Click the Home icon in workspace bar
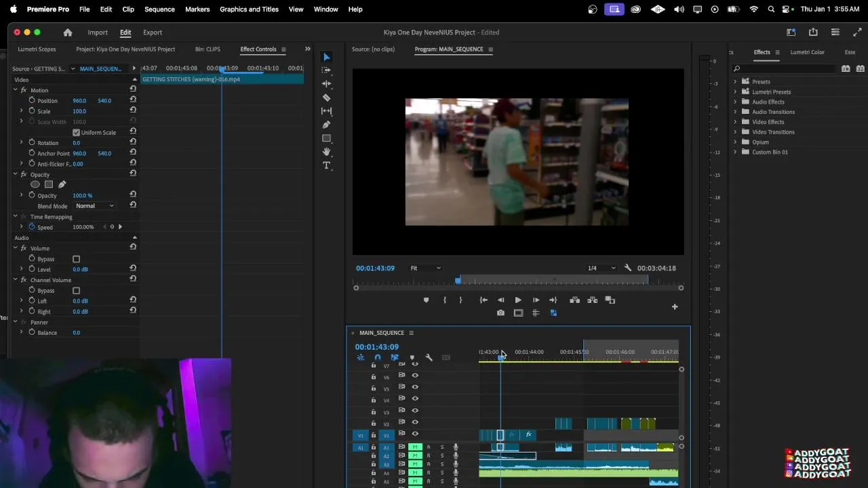 pyautogui.click(x=68, y=33)
